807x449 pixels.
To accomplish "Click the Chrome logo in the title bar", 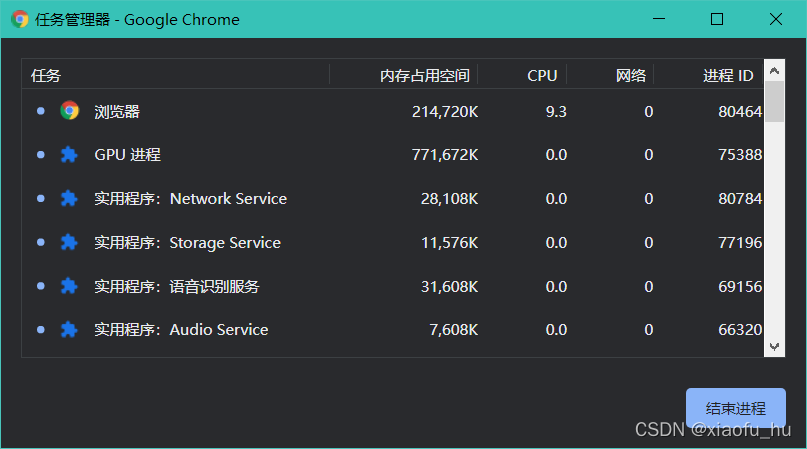I will [x=20, y=19].
